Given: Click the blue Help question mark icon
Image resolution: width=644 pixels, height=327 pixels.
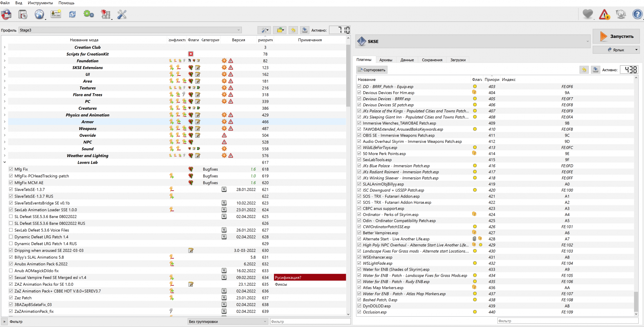Looking at the screenshot, I should tap(637, 14).
